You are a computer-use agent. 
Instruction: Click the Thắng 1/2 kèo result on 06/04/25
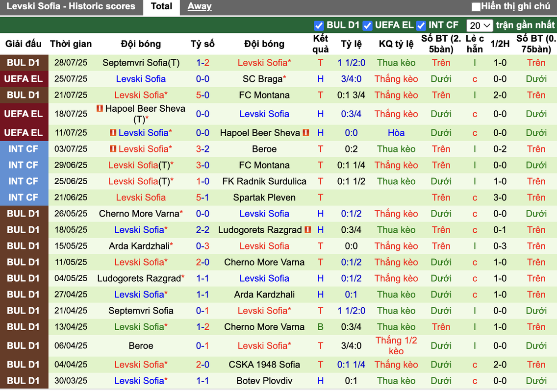(396, 346)
